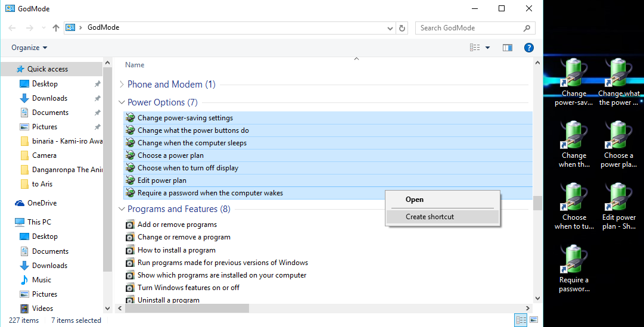Open the binaria - Kami-iro folder

click(x=61, y=141)
